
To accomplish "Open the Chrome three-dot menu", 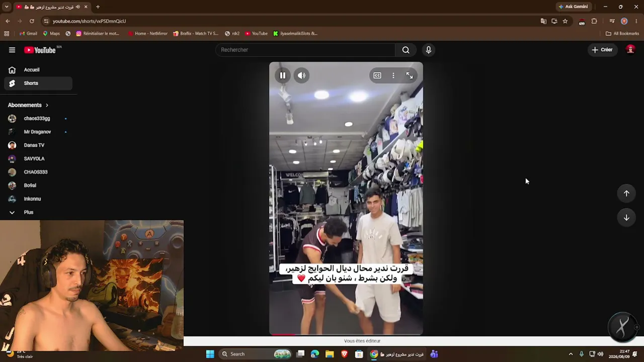I will coord(636,21).
